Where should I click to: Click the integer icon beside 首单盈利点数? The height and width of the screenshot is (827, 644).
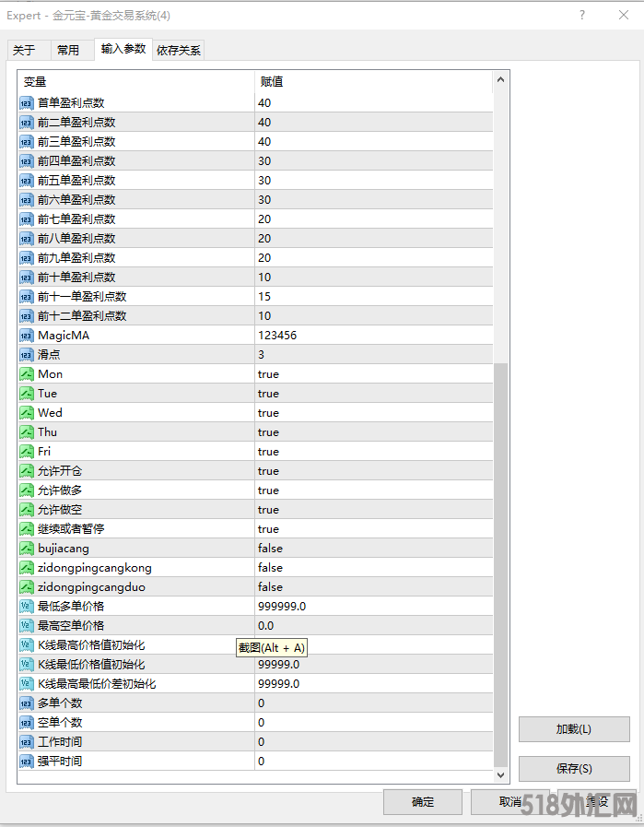(27, 103)
